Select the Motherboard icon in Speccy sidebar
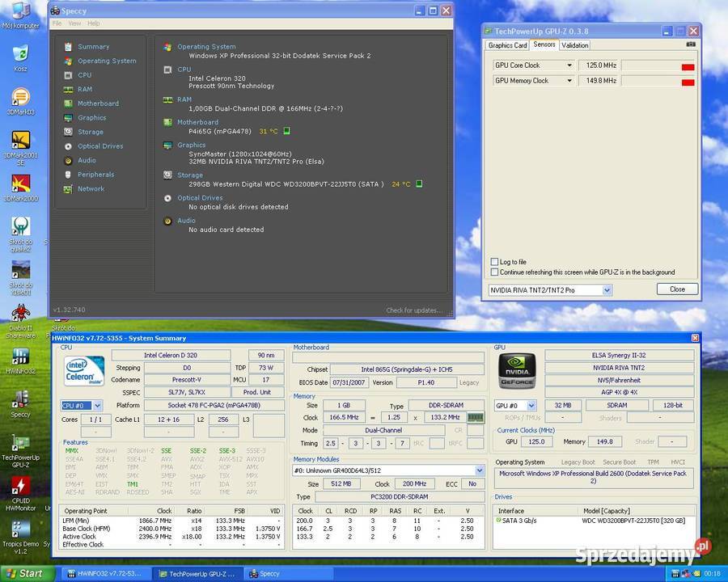This screenshot has height=582, width=728. [x=68, y=103]
